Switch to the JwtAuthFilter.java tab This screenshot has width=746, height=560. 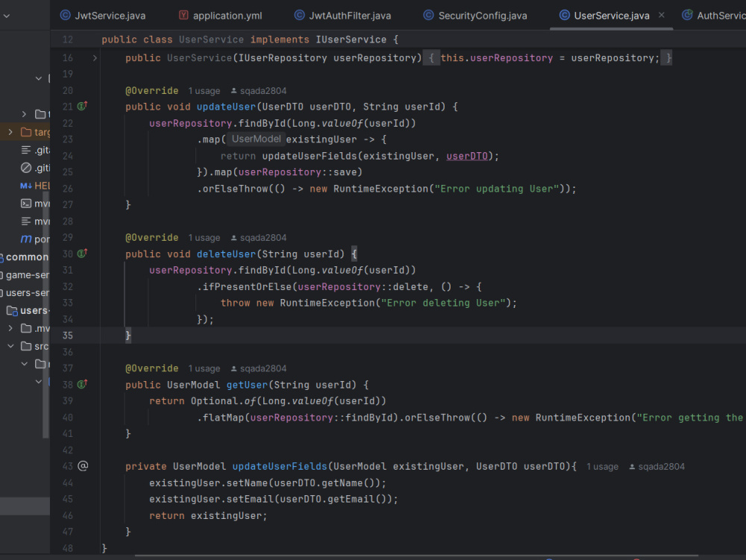click(342, 16)
